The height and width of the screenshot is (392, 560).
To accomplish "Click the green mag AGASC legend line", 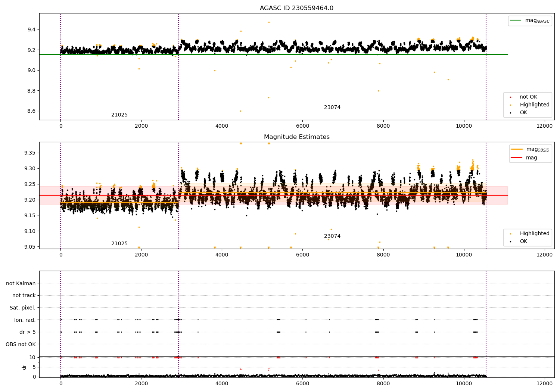I will (515, 21).
